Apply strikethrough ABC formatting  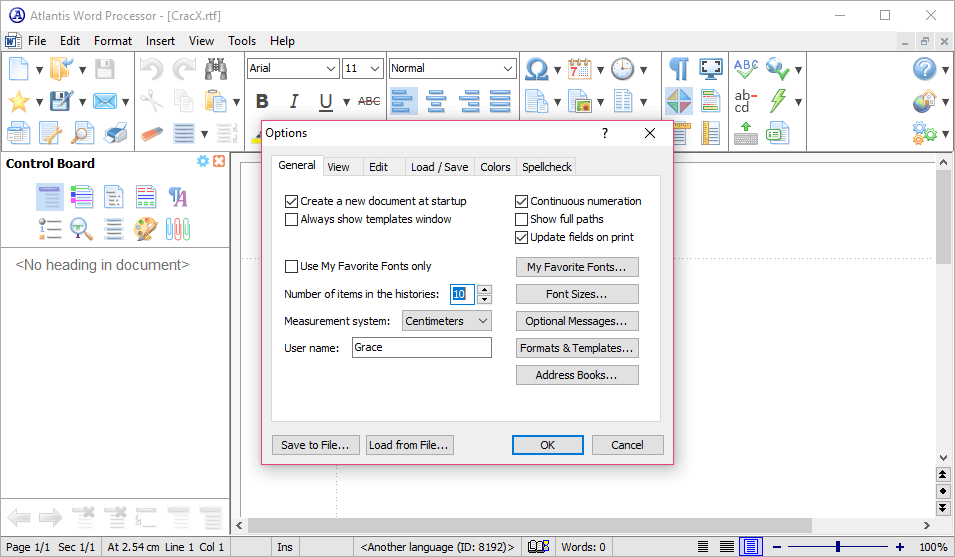coord(369,101)
